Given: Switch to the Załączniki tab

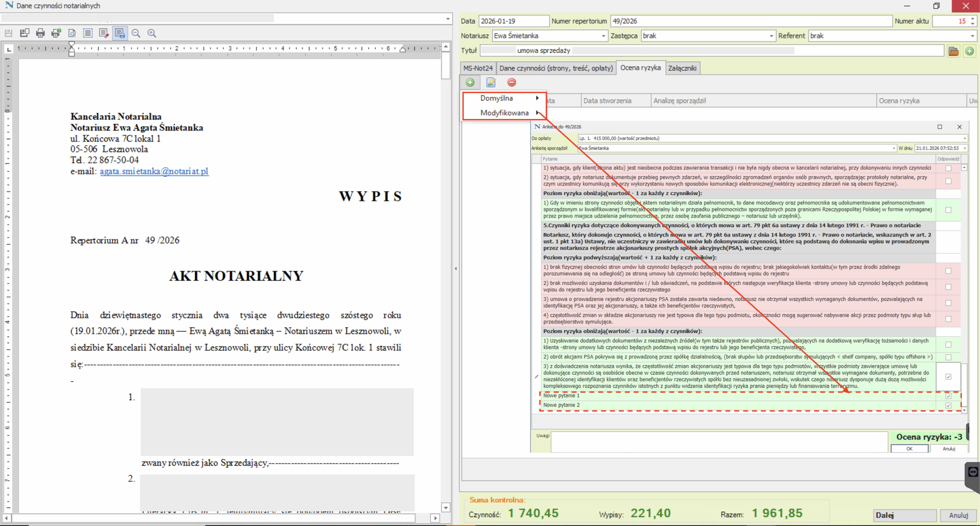Looking at the screenshot, I should [x=682, y=68].
